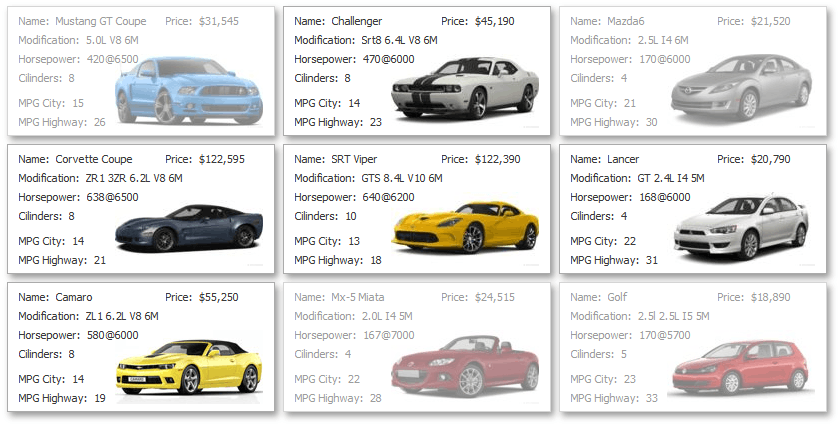Image resolution: width=840 pixels, height=426 pixels.
Task: Click the price $122,390
Action: click(x=498, y=159)
